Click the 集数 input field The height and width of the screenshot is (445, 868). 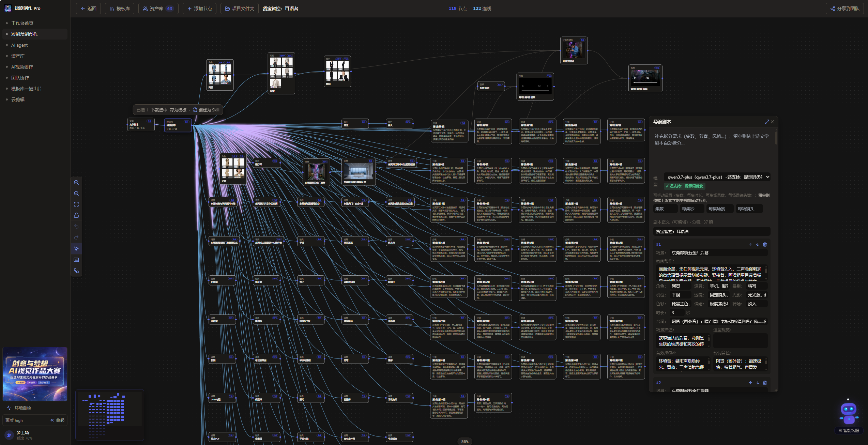click(666, 209)
